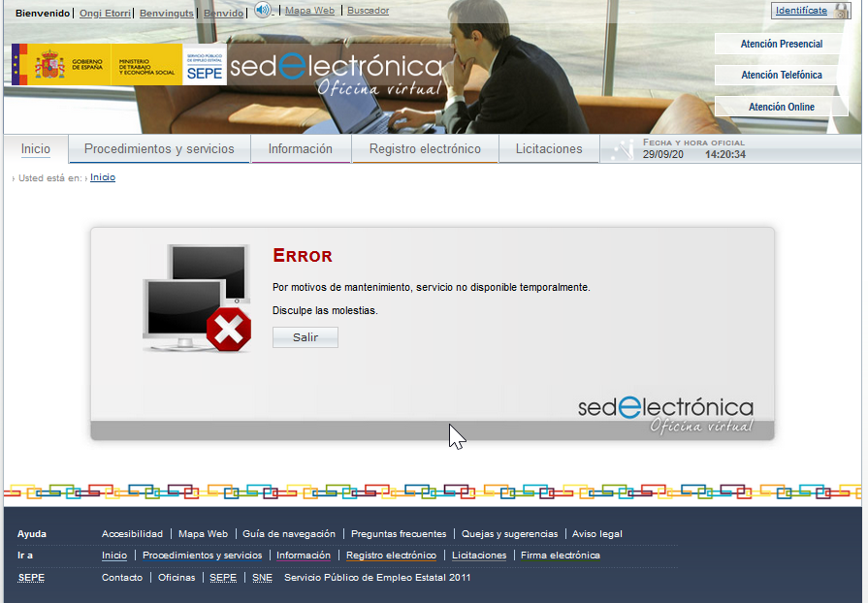868x603 pixels.
Task: Click the padlock icon beside Identifícate
Action: [x=840, y=11]
